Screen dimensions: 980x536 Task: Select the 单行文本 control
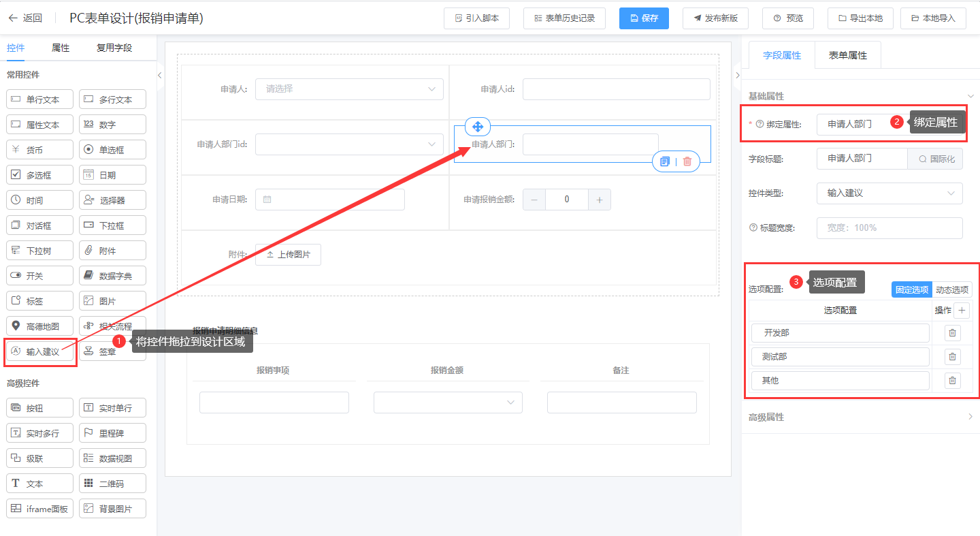(39, 99)
